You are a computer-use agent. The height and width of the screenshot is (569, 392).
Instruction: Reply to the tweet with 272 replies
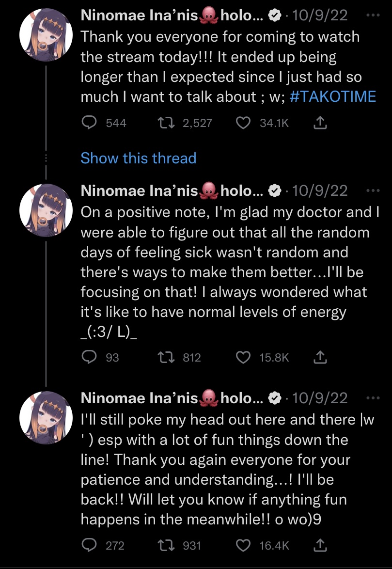[x=89, y=546]
